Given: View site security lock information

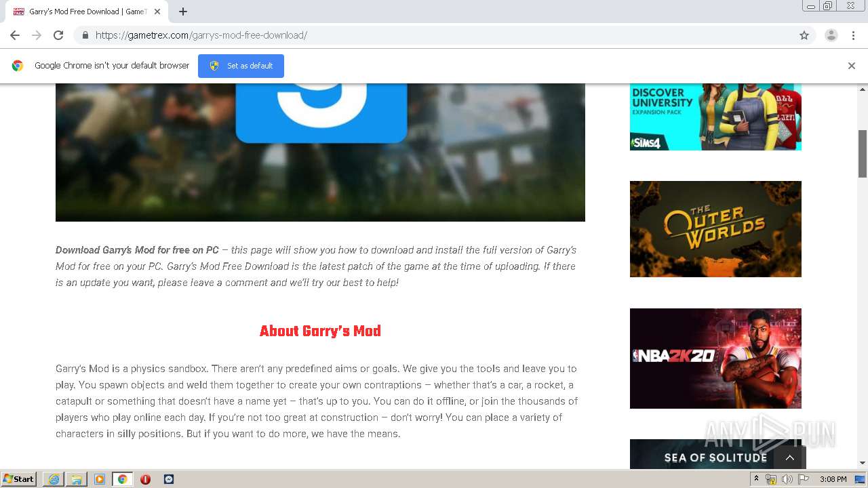Looking at the screenshot, I should pos(85,35).
